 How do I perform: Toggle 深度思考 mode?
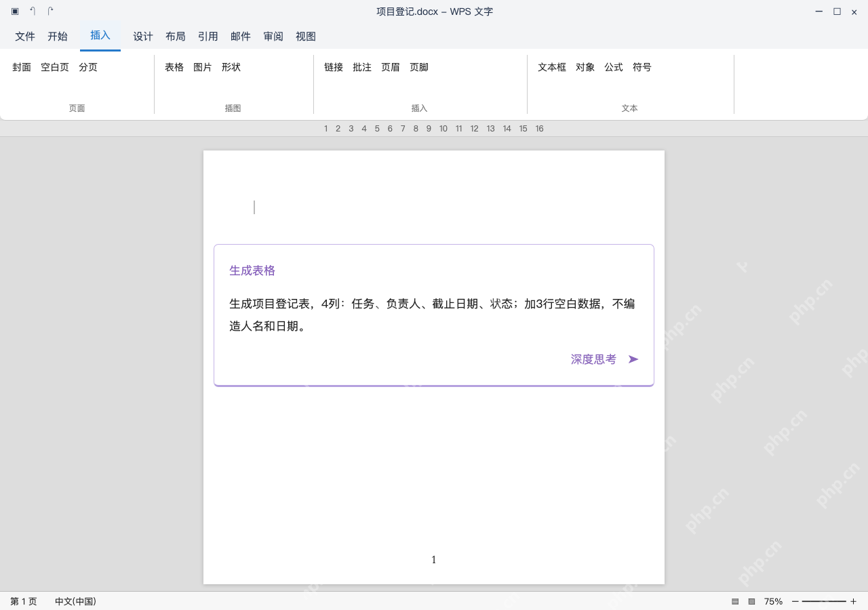(x=593, y=359)
